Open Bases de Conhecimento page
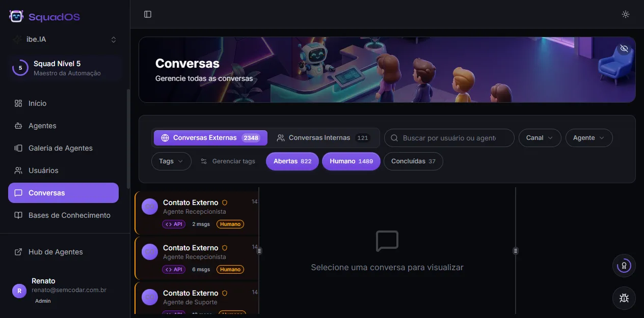Image resolution: width=644 pixels, height=318 pixels. (63, 215)
